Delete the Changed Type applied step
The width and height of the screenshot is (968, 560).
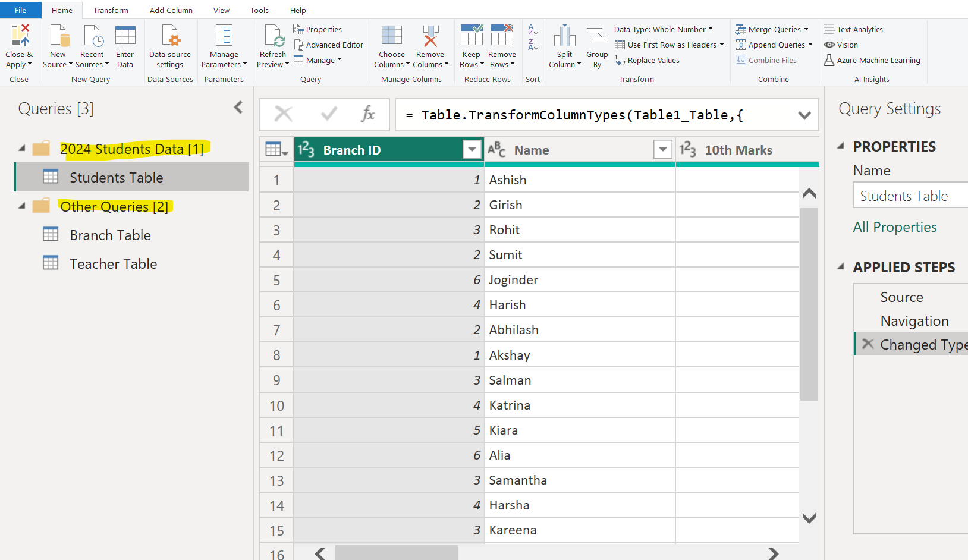click(867, 344)
